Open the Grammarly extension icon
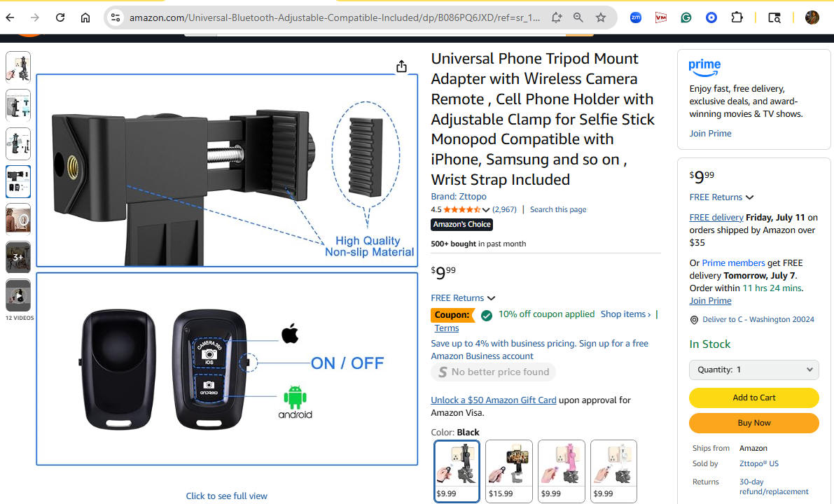The height and width of the screenshot is (504, 834). [686, 17]
